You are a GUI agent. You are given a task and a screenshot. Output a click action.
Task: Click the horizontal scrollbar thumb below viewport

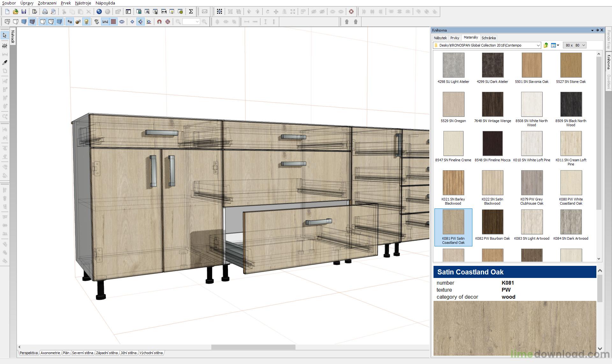point(253,347)
